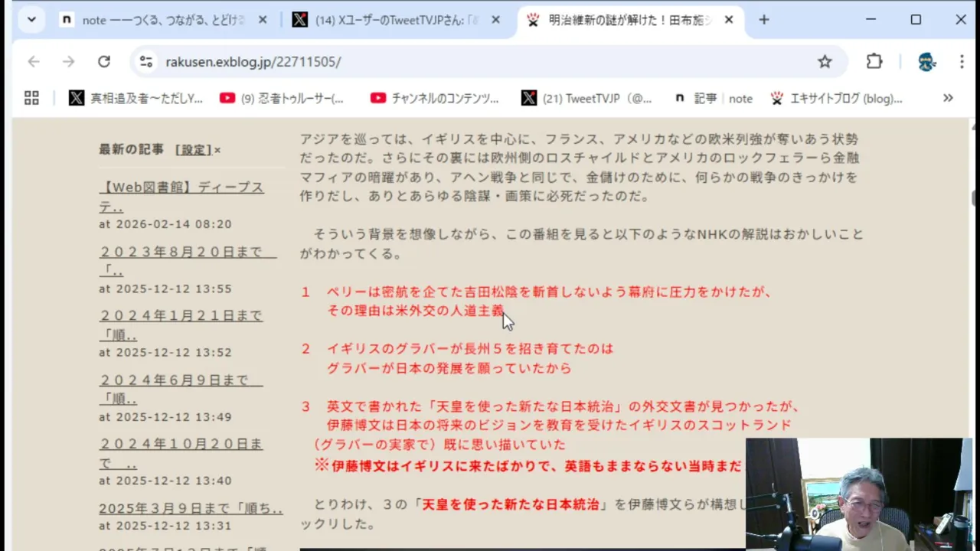This screenshot has width=980, height=551.
Task: Open article ２０２４年６月９日まで
Action: click(181, 390)
